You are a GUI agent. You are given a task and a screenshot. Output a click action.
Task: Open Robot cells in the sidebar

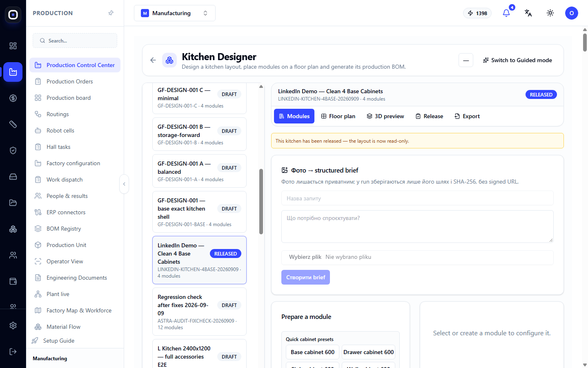(75, 130)
